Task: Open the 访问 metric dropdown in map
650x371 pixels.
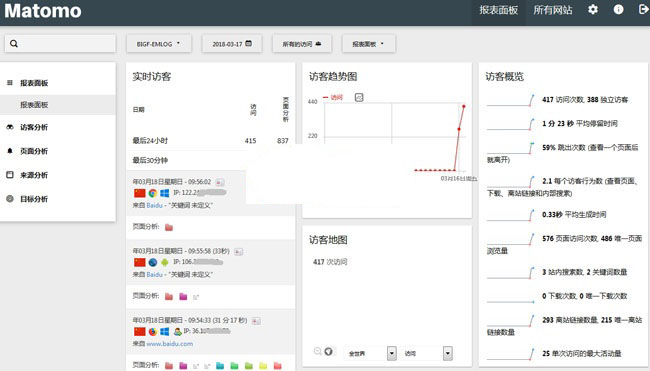Action: coord(427,353)
